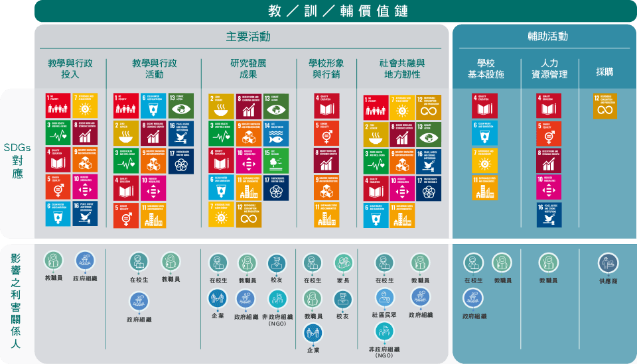Viewport: 637px width, 364px height.
Task: Click the 教／訓／輔價值鏈 title banner
Action: click(x=336, y=11)
